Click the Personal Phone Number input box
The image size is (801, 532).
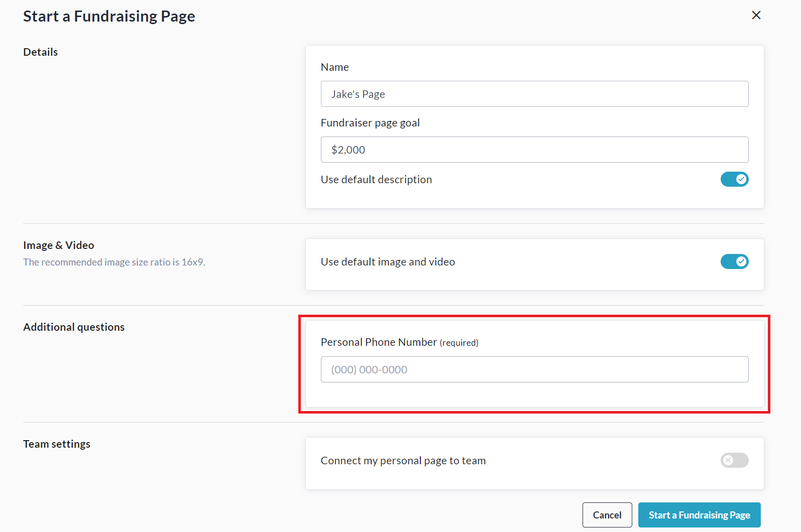[534, 369]
